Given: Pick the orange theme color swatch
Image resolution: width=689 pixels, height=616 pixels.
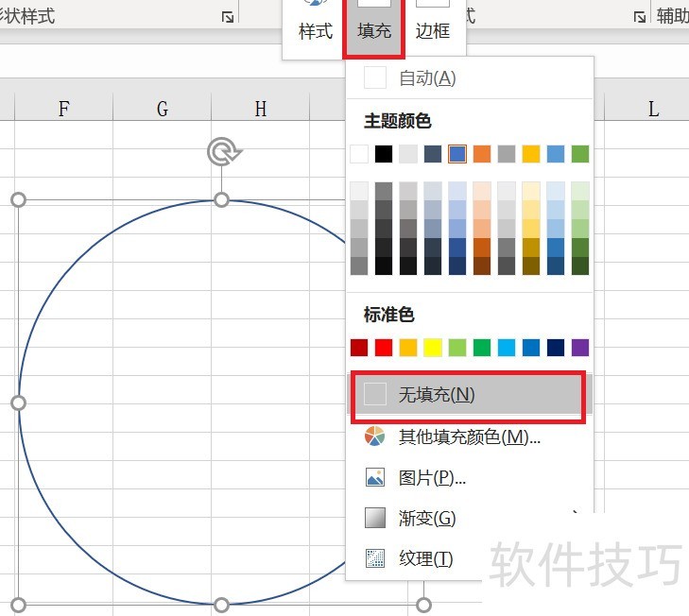Looking at the screenshot, I should point(482,154).
